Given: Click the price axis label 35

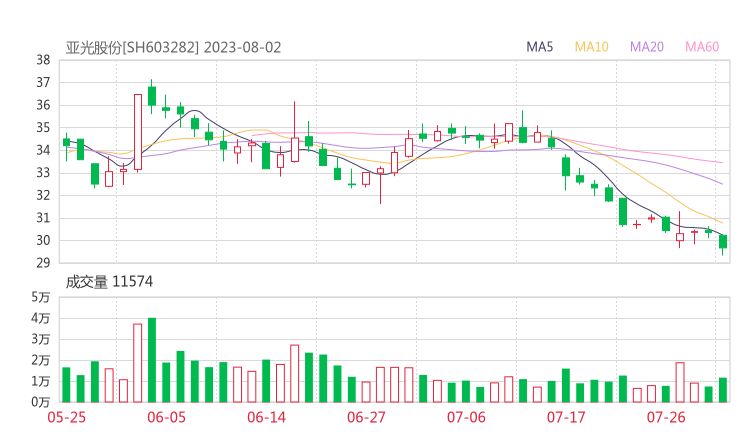Looking at the screenshot, I should pos(43,128).
